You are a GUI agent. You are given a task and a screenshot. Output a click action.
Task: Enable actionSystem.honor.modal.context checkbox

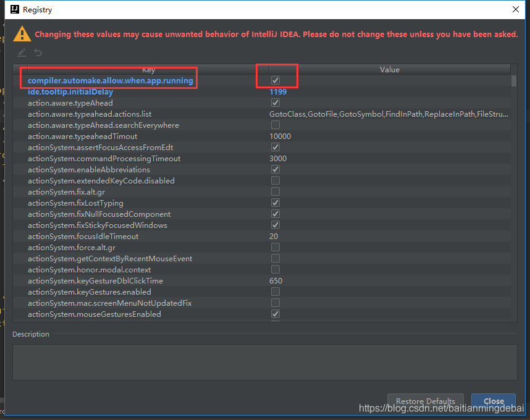276,270
